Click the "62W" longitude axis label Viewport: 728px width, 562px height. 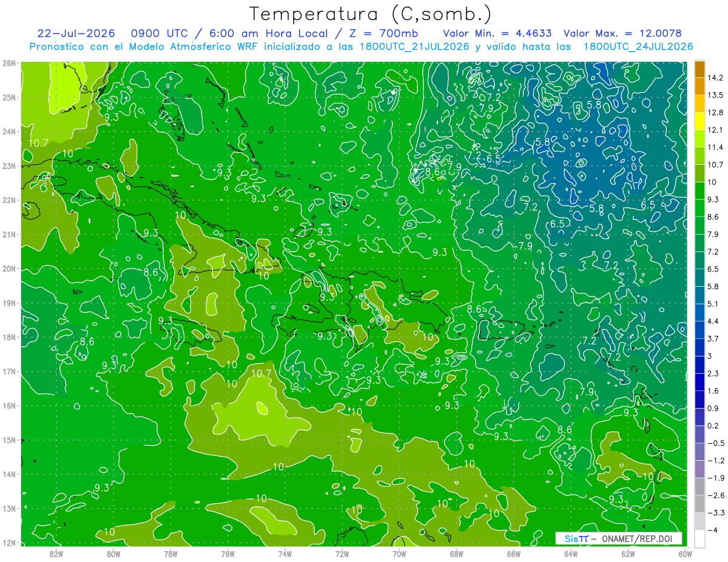(628, 553)
